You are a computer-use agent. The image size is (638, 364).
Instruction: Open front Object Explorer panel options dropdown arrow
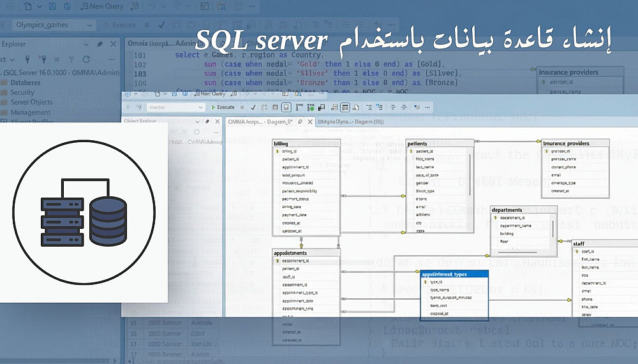[198, 122]
